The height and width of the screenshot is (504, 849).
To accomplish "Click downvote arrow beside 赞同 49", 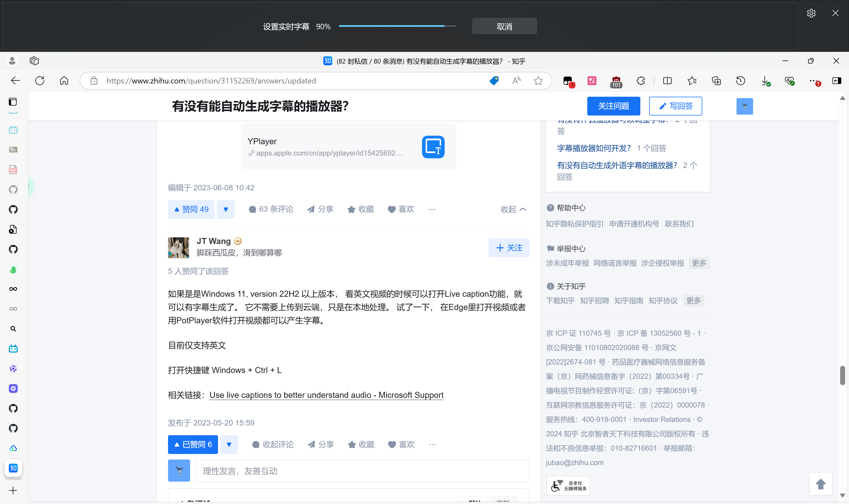I will click(x=226, y=209).
